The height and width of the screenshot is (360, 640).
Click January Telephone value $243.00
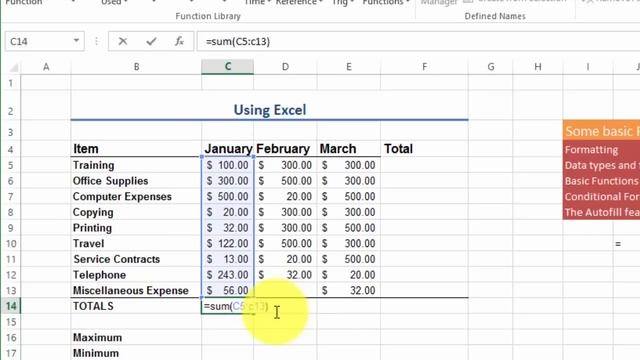tap(228, 275)
